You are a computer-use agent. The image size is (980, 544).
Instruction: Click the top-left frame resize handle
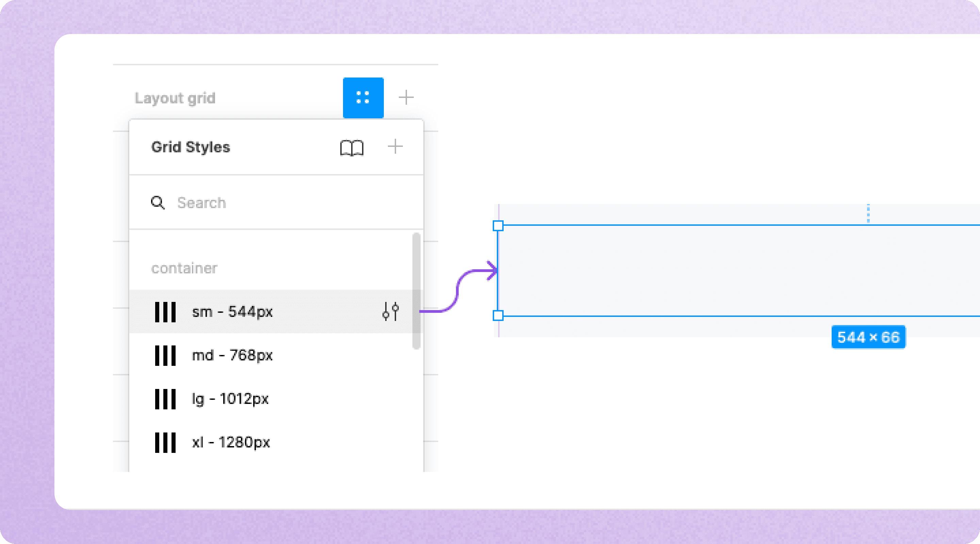pyautogui.click(x=498, y=226)
